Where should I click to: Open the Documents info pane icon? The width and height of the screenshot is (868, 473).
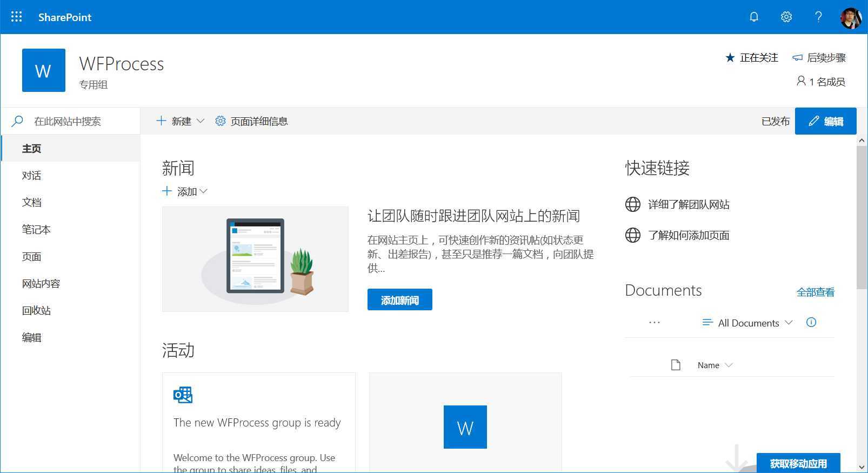[x=811, y=322]
